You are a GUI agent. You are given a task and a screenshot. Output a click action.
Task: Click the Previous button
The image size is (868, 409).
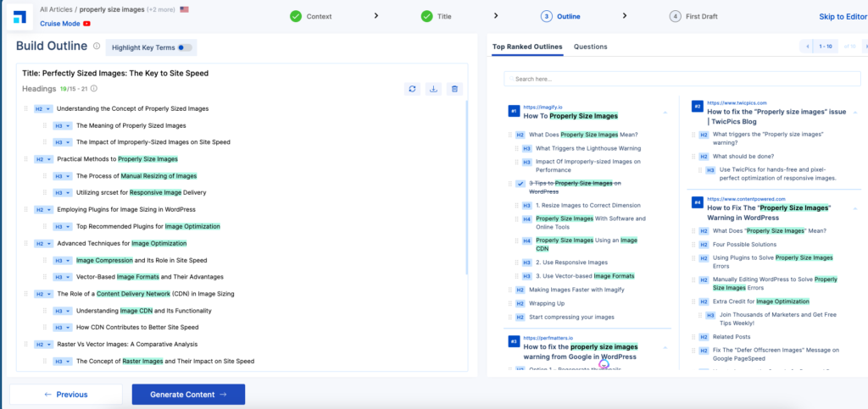click(x=66, y=394)
